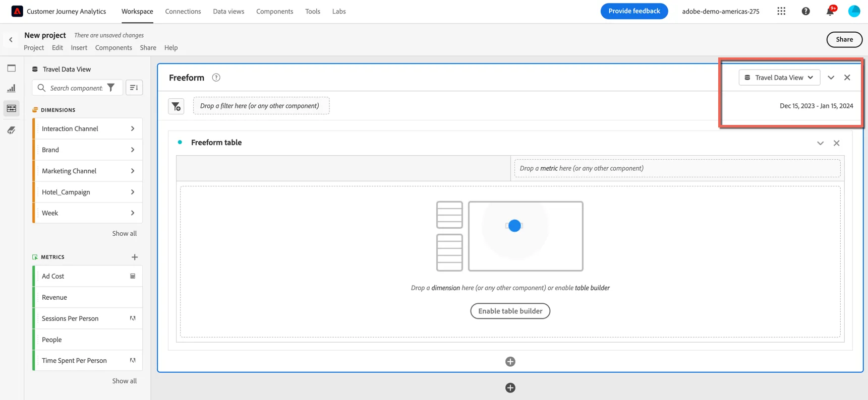Show all metrics link
The image size is (868, 400).
(x=125, y=381)
